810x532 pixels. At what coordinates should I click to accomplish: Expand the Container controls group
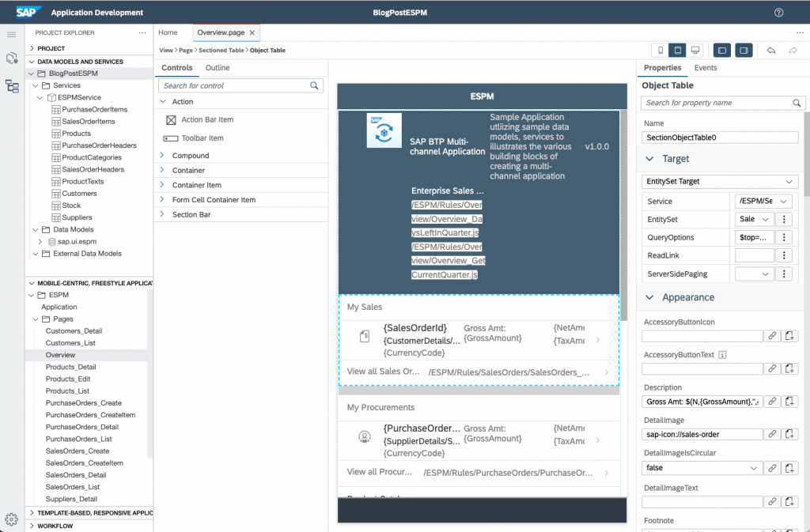tap(162, 170)
